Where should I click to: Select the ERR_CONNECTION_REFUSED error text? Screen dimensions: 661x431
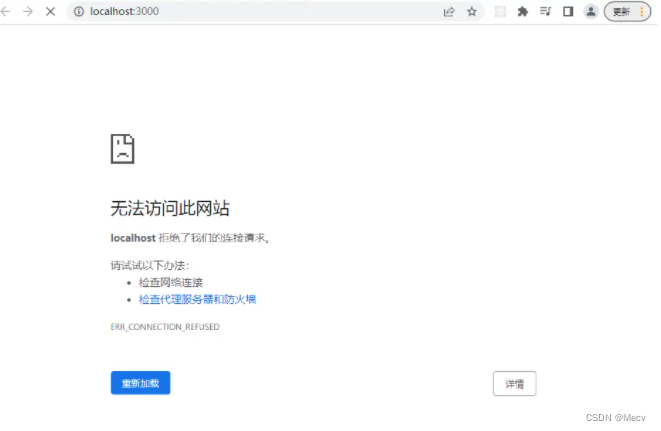[165, 327]
